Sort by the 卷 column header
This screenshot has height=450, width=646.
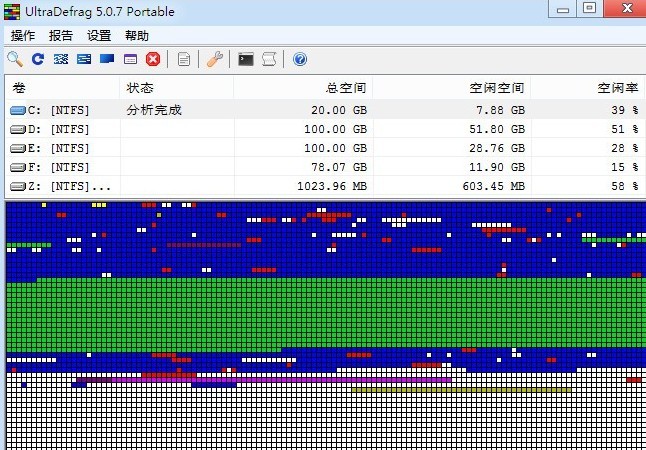(62, 88)
